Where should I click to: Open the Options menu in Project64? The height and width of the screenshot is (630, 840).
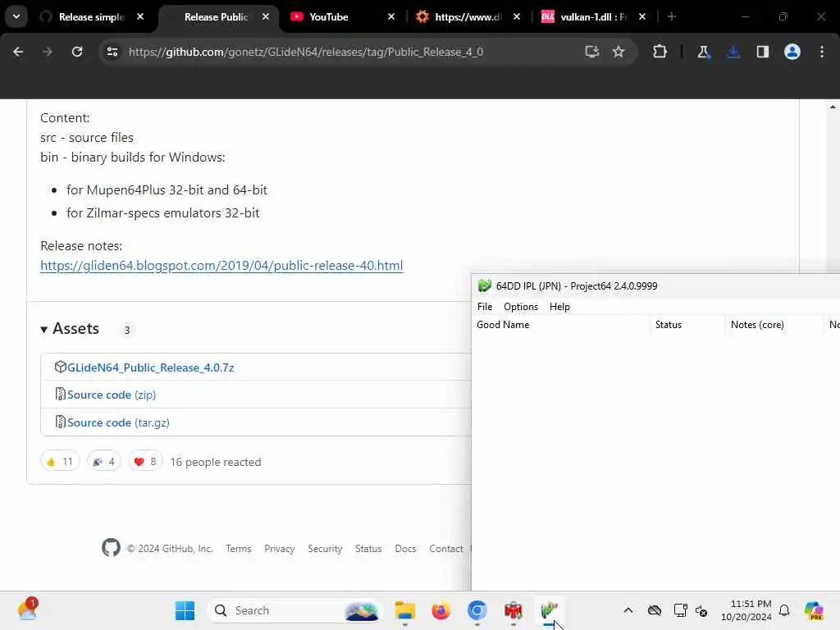coord(520,307)
